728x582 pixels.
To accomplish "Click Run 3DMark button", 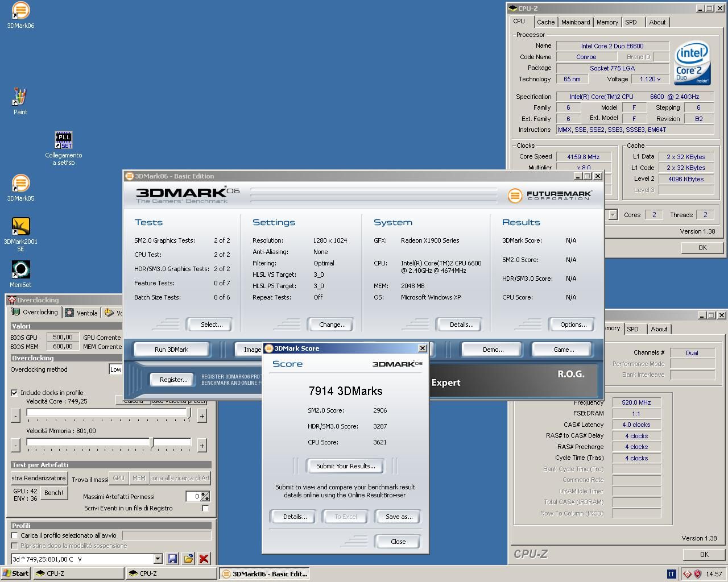I will point(171,350).
